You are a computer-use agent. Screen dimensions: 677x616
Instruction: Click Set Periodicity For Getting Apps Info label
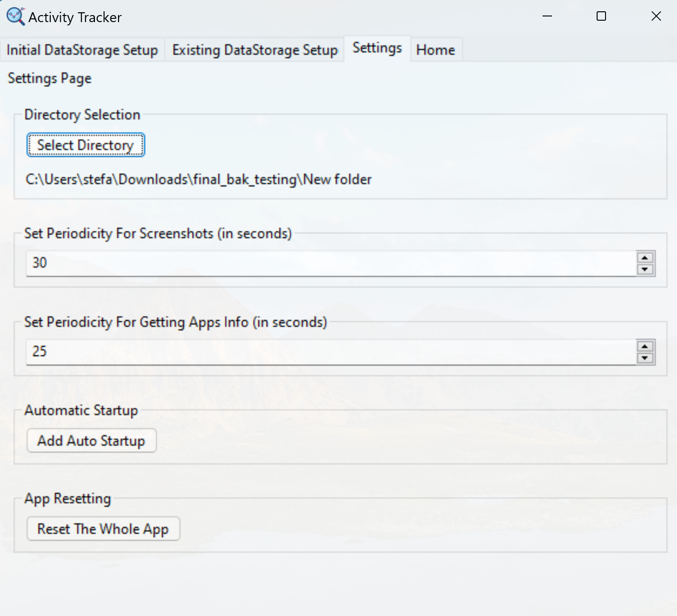[175, 322]
